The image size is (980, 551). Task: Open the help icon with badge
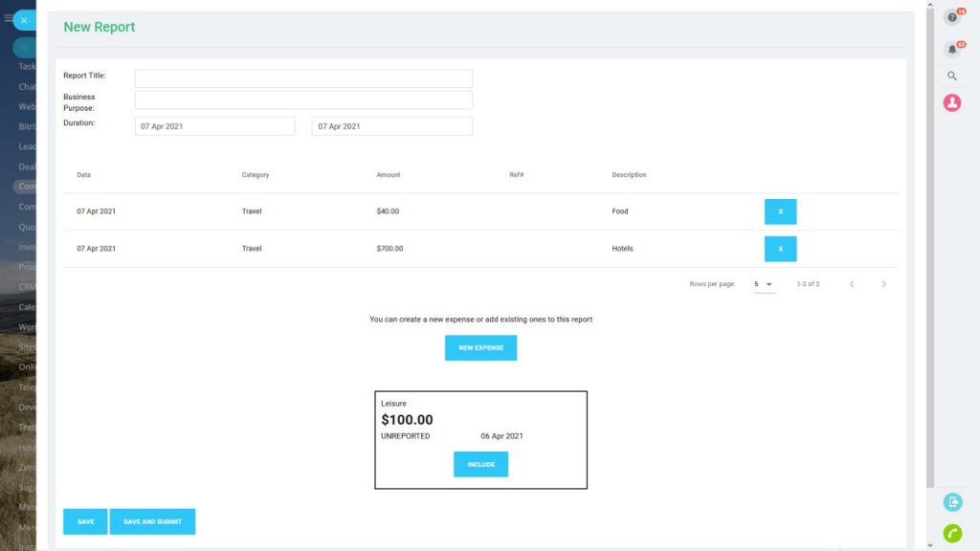pos(951,17)
